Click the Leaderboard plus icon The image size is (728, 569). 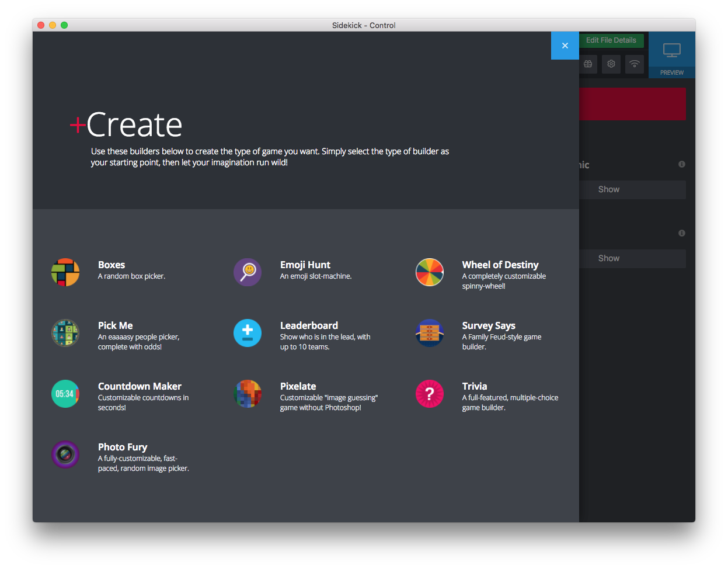[x=248, y=333]
